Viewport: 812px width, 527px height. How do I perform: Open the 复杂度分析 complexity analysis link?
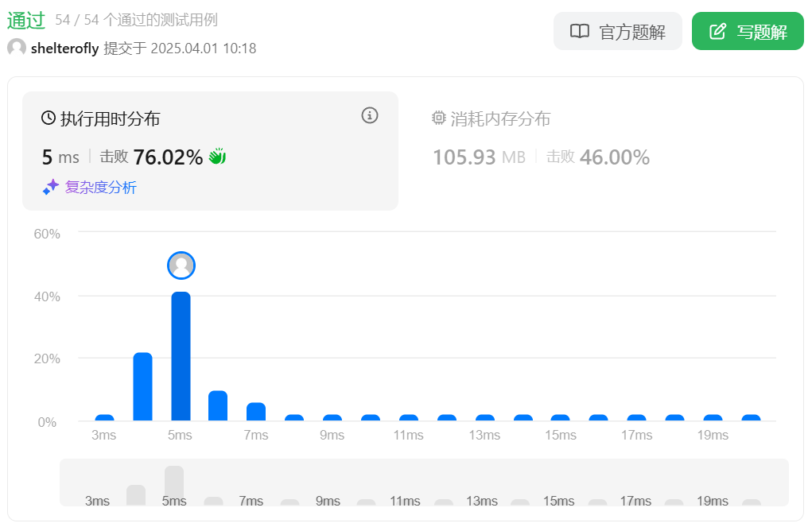point(100,188)
